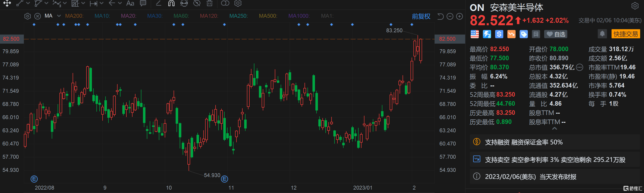Open MA indicator settings gear

27,16
